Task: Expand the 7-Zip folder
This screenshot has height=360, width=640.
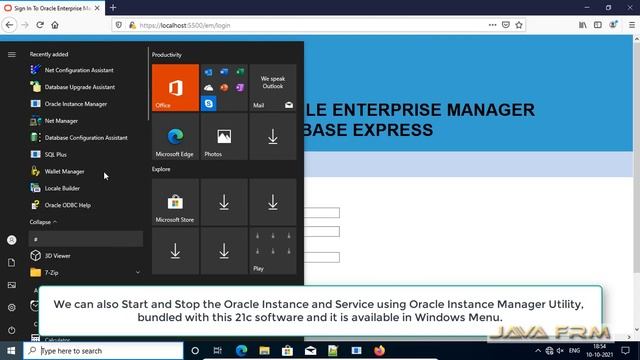Action: pyautogui.click(x=138, y=272)
